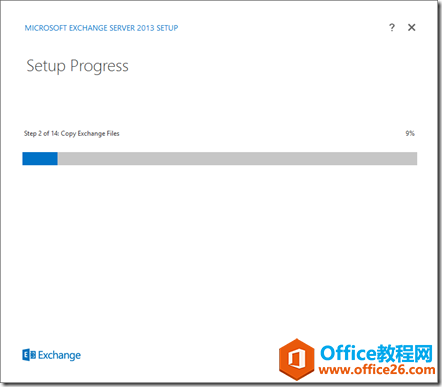Click the Office教程网 watermark text
Viewport: 442px width, 387px height.
[376, 353]
